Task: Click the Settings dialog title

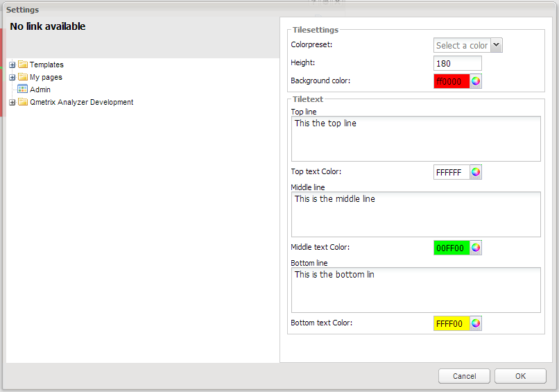Action: (22, 10)
